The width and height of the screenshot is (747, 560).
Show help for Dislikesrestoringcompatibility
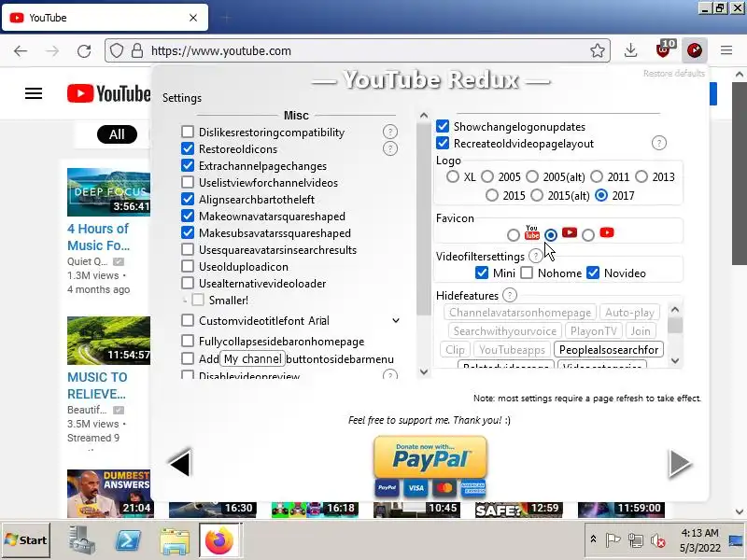coord(389,132)
